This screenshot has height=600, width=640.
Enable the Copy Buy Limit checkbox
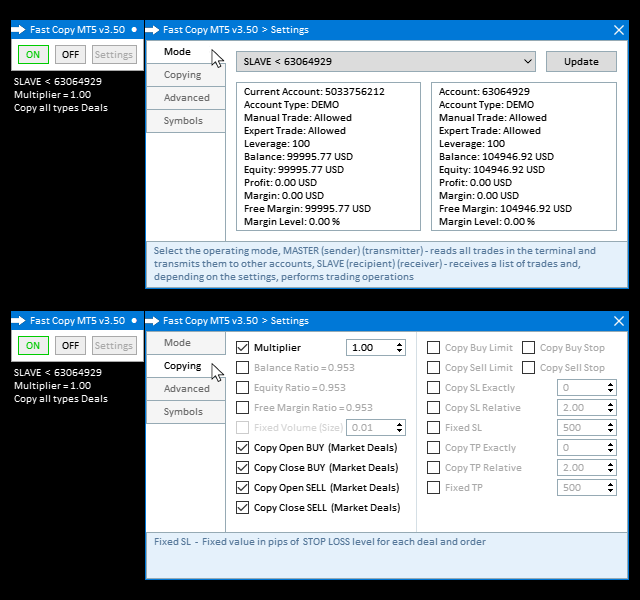[433, 348]
